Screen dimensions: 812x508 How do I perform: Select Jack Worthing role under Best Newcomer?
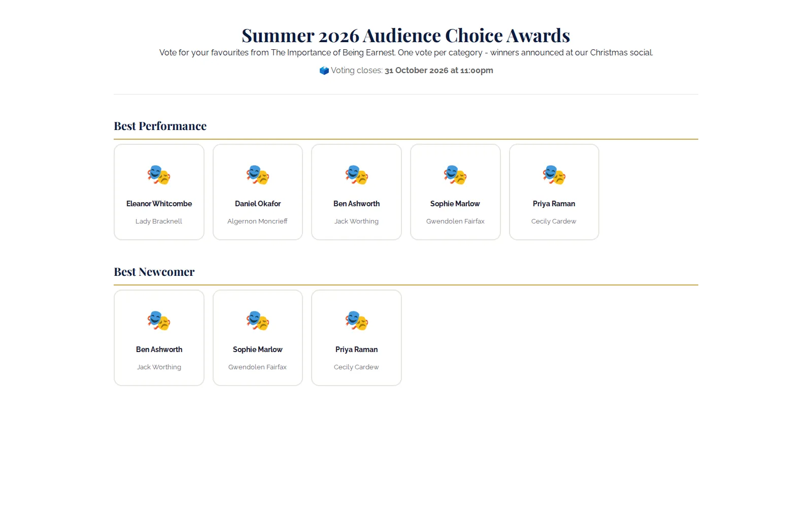click(159, 367)
